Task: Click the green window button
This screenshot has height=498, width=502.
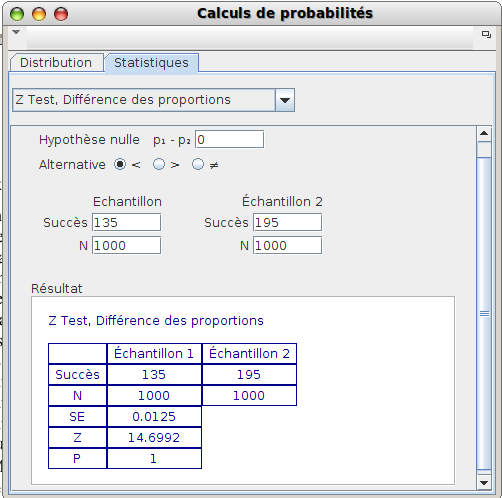Action: [x=17, y=14]
